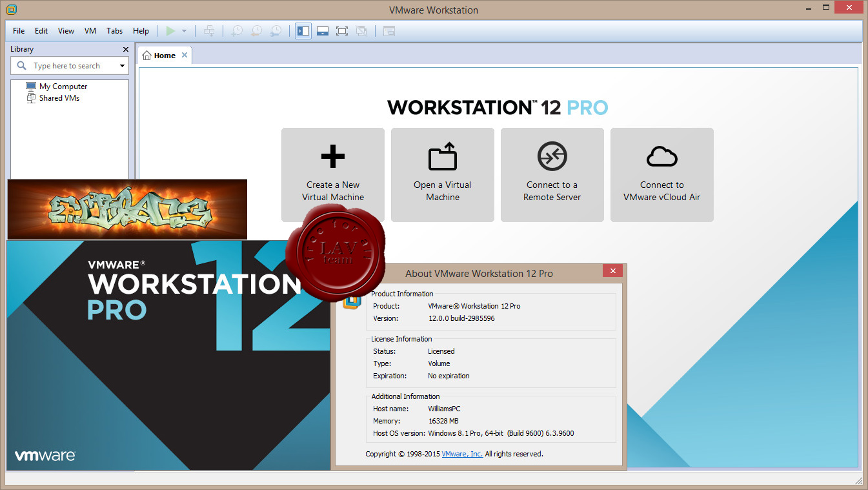Click the plus icon for new VM
This screenshot has height=490, width=868.
pyautogui.click(x=333, y=156)
